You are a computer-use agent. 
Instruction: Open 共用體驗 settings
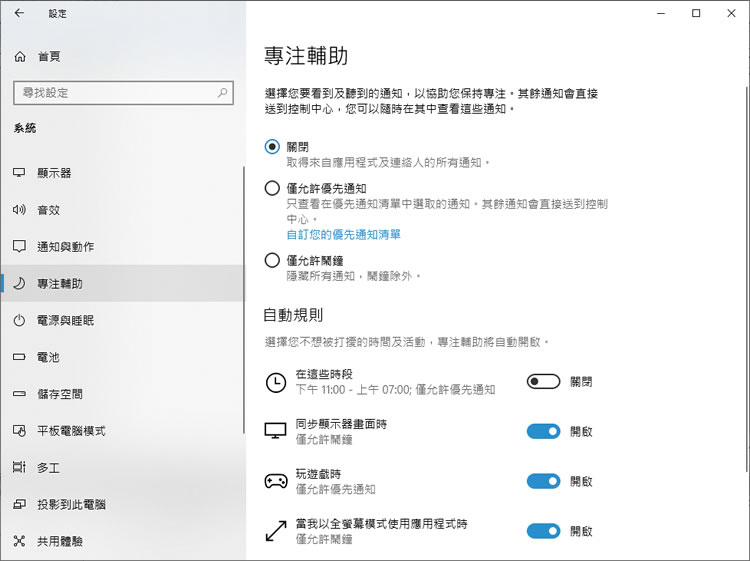pos(122,541)
